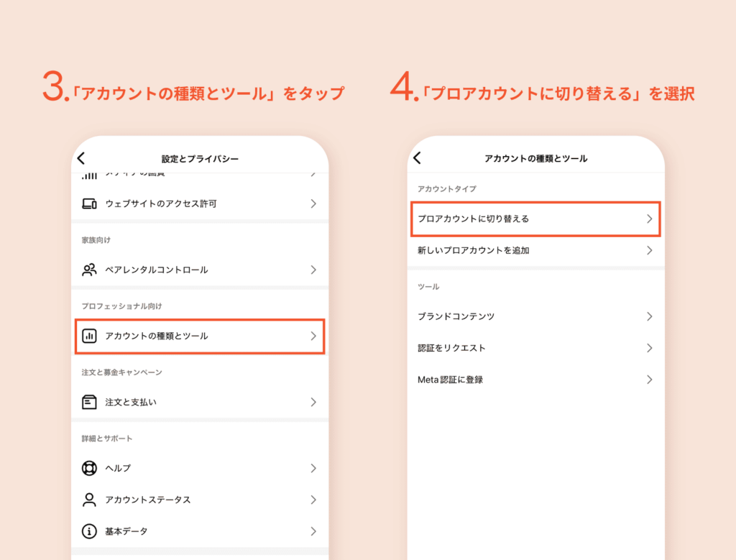Tap 新しいプロアカウントを追加 text
Screen dimensions: 736x560
(474, 250)
